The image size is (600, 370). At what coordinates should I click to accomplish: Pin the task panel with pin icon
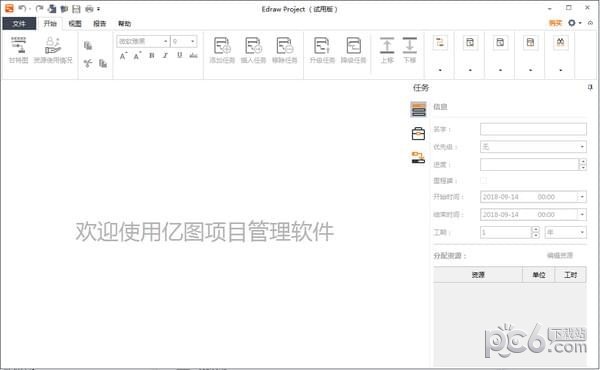coord(590,88)
